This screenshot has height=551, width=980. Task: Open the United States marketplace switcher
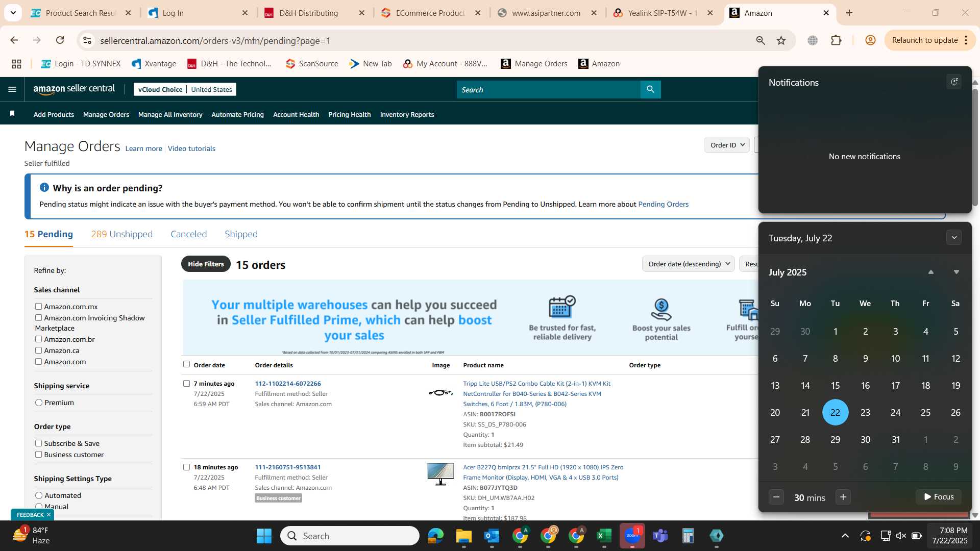[211, 89]
